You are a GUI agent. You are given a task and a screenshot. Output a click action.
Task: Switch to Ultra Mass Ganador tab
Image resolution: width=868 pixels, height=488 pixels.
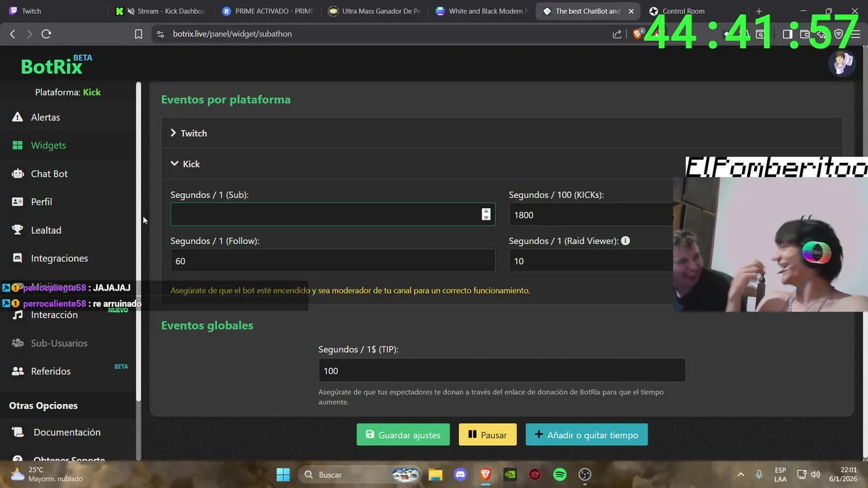click(x=373, y=11)
